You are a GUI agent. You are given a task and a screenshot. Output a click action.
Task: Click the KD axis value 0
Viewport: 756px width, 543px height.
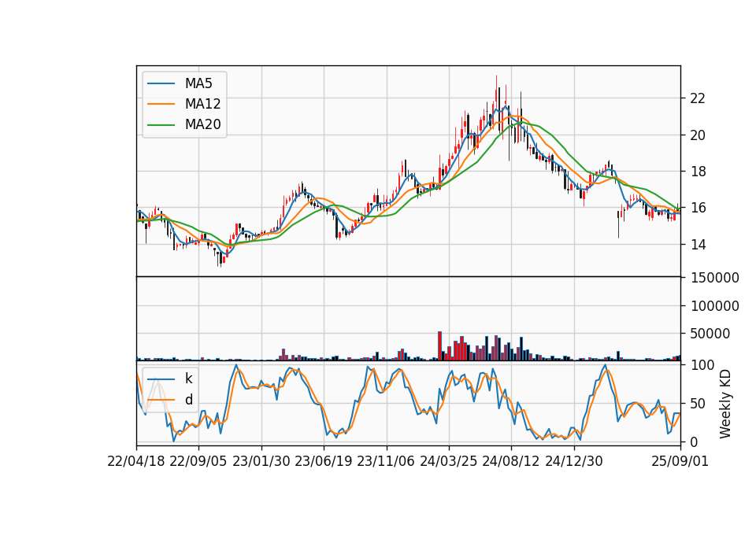694,441
